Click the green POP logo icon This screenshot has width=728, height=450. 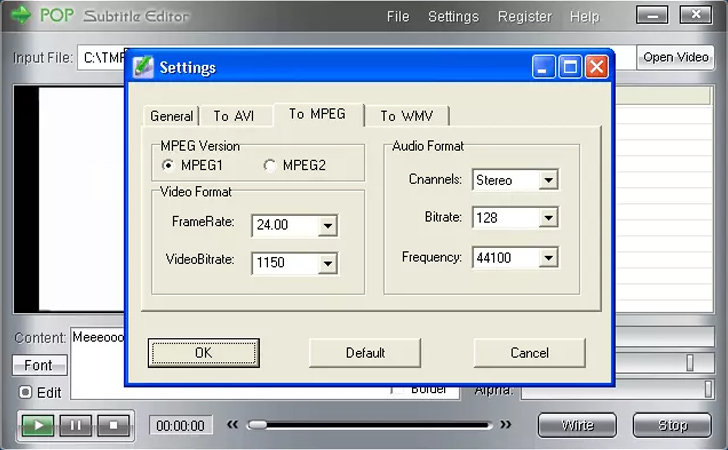coord(21,15)
